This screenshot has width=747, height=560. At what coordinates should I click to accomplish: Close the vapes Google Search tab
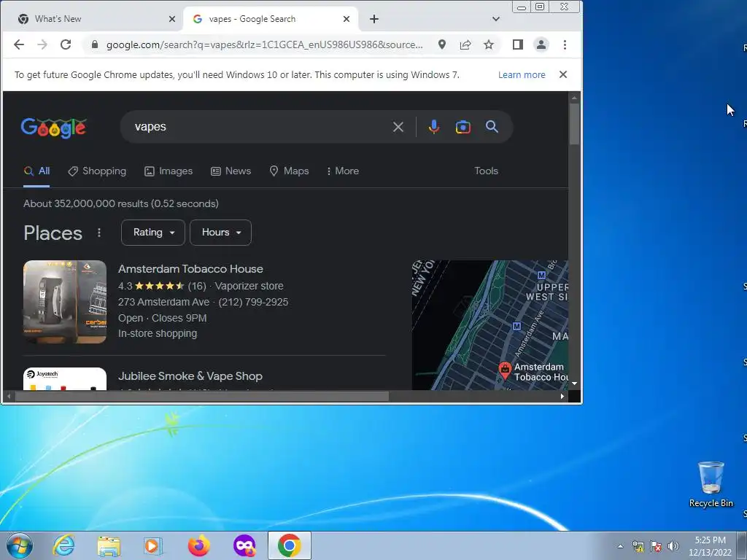point(347,19)
